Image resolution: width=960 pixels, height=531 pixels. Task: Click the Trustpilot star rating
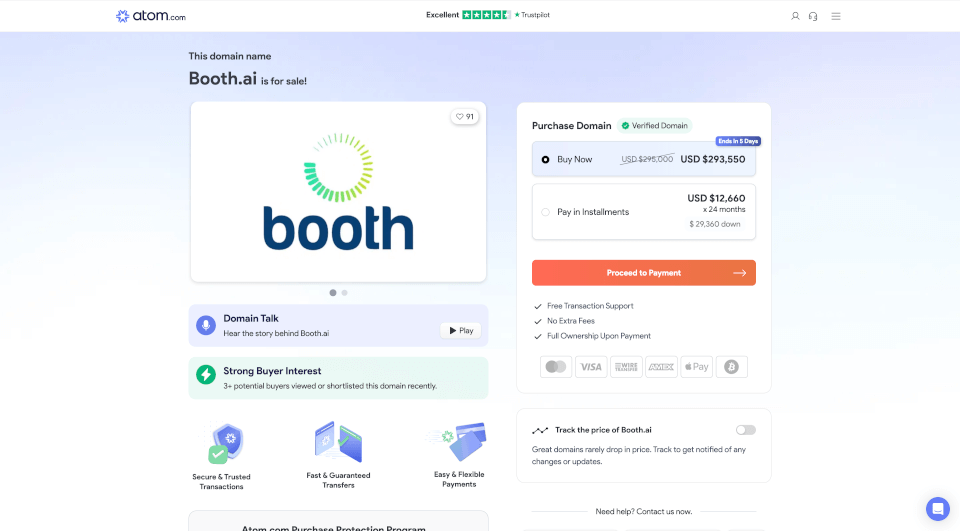[x=486, y=15]
